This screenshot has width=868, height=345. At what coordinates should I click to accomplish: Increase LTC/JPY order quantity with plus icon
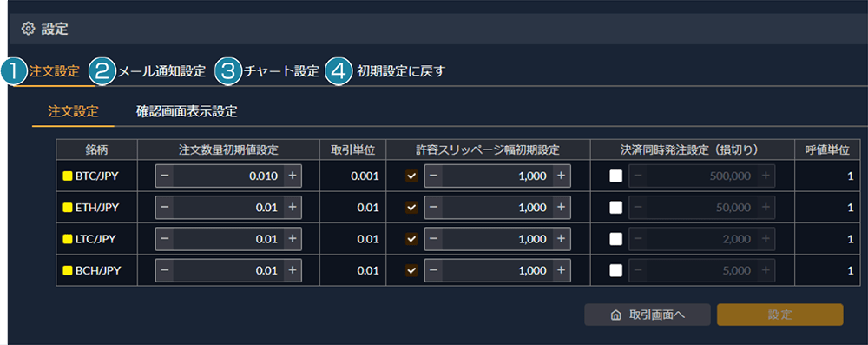point(293,239)
